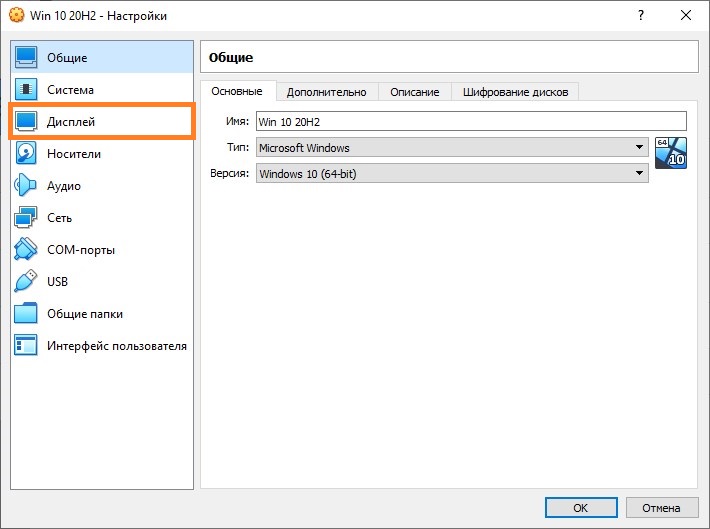Screen dimensions: 710x529
Task: Go to the Шифрование дисков tab
Action: tap(515, 92)
